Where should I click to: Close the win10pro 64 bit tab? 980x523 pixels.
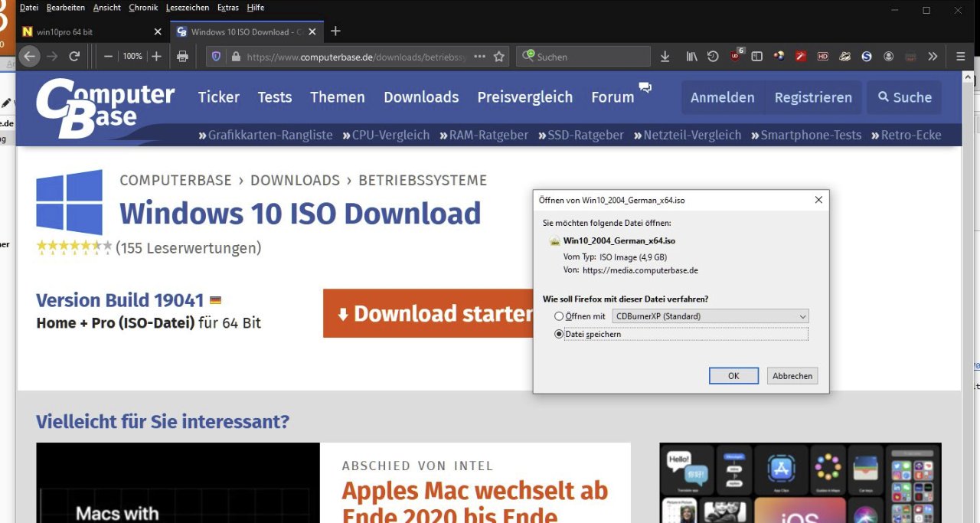(158, 31)
